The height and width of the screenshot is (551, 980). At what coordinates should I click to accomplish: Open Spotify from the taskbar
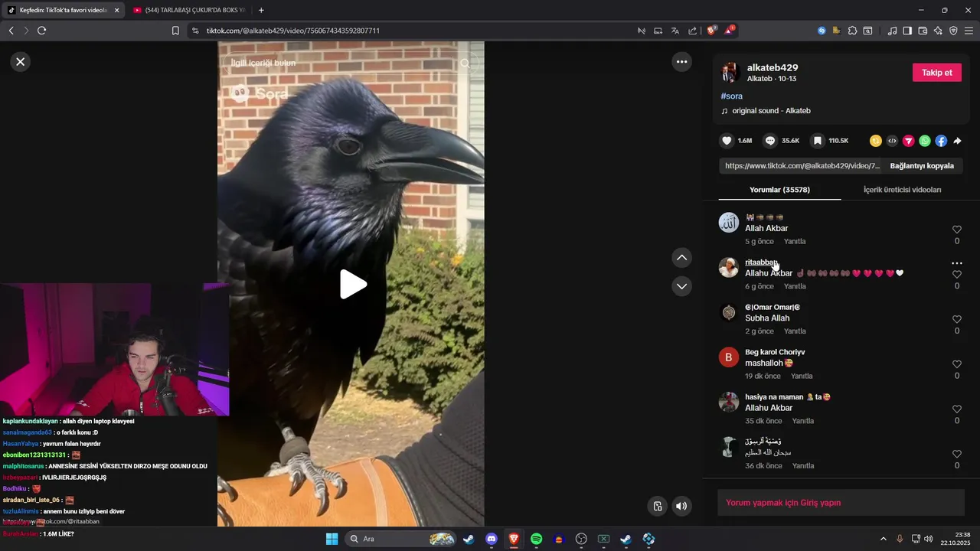(537, 539)
